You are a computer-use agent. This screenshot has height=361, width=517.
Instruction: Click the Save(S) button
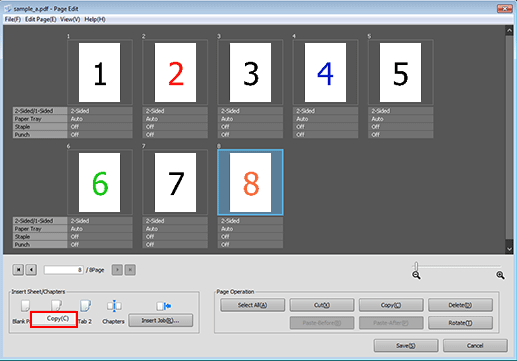coord(406,346)
